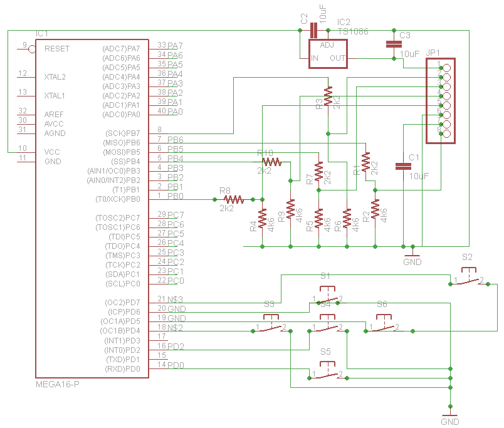Select push button switch S6
The image size is (504, 428).
(382, 326)
